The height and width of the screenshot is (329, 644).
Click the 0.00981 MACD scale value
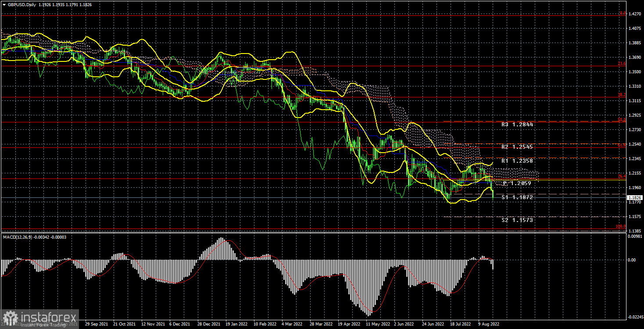tap(634, 237)
